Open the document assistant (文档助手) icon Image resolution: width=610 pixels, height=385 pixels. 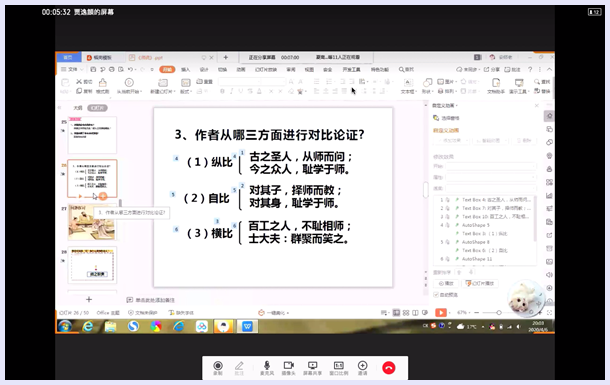tap(496, 82)
